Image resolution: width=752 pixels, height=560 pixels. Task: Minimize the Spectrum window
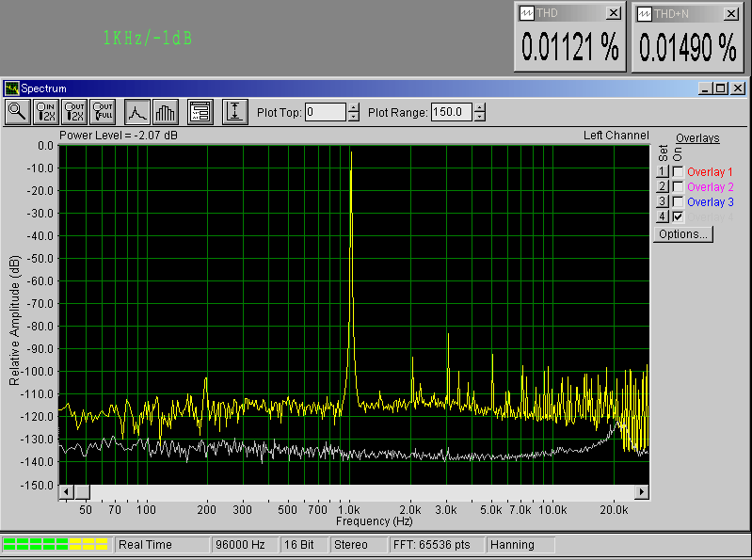coord(706,88)
